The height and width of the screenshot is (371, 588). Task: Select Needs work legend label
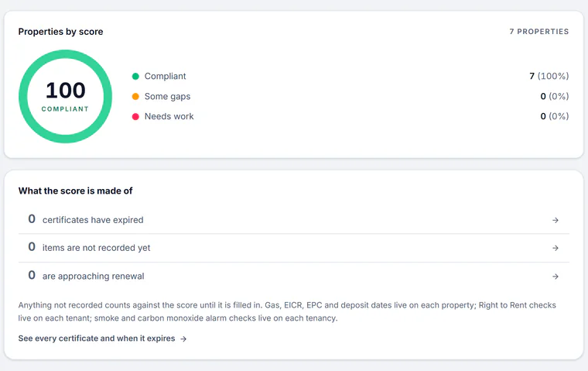(x=169, y=116)
